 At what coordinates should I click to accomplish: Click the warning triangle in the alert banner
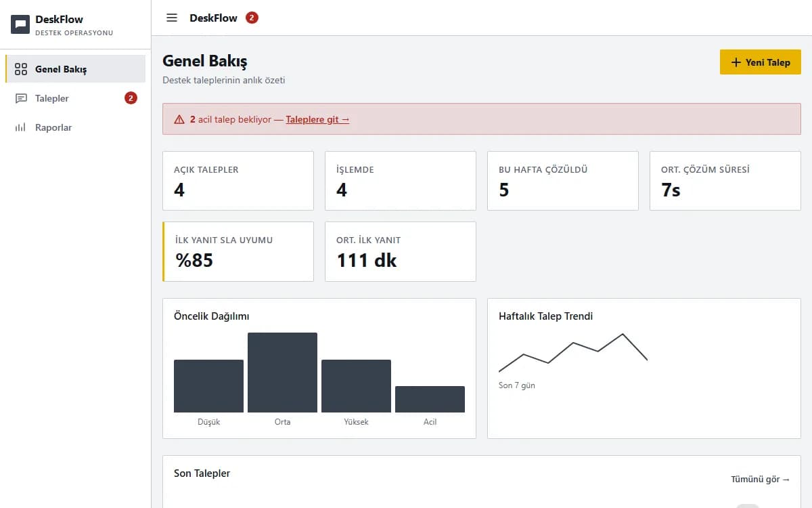[179, 119]
